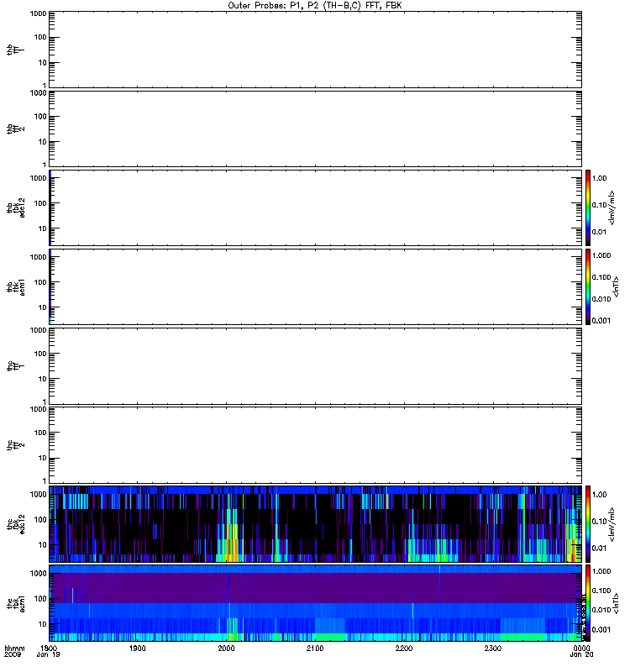Click the "hhmm" axis unit label

point(14,648)
